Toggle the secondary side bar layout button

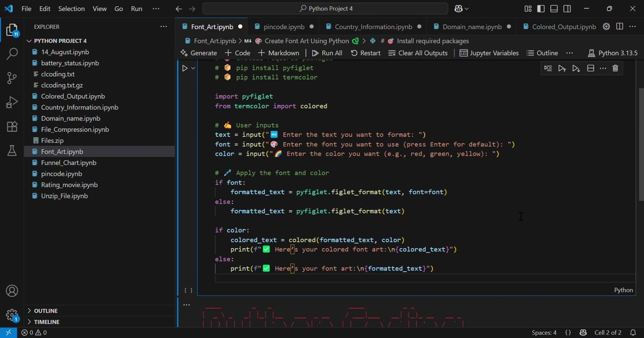point(567,8)
